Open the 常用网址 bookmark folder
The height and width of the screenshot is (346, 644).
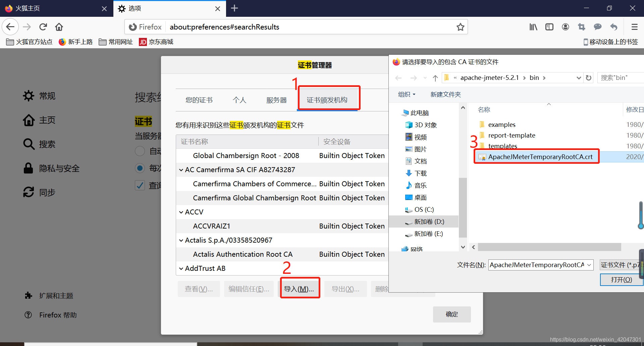[116, 42]
